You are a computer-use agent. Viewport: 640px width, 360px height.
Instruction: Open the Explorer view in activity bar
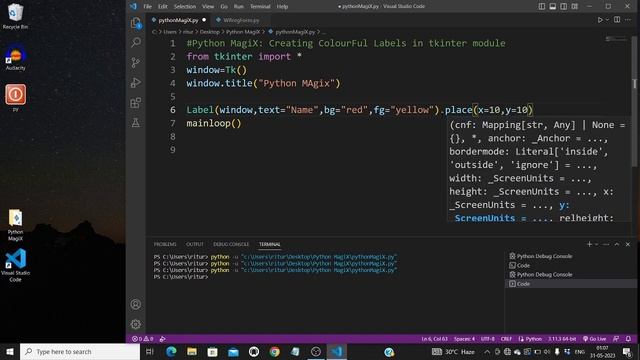(x=136, y=23)
